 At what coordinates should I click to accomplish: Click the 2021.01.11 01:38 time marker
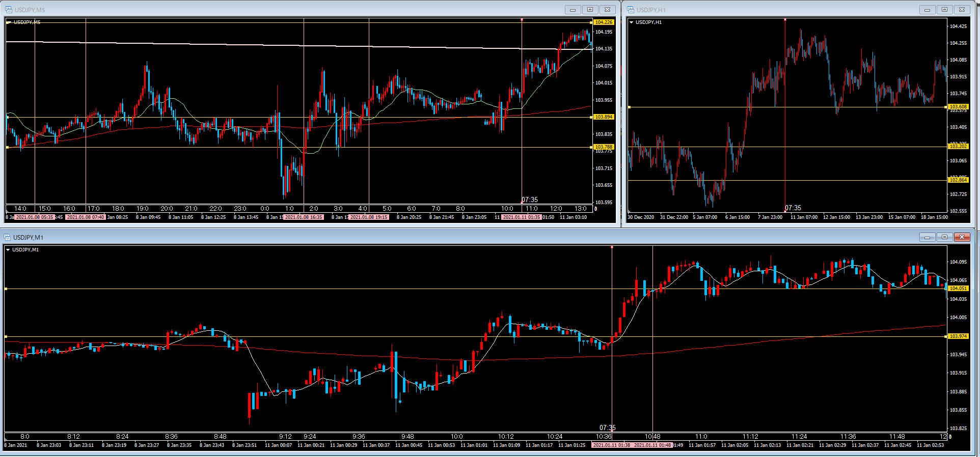[x=611, y=445]
